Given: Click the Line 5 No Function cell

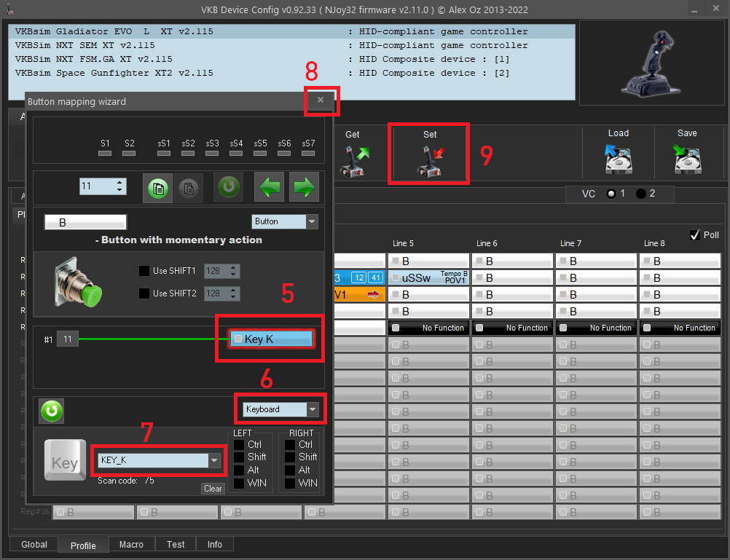Looking at the screenshot, I should click(429, 328).
